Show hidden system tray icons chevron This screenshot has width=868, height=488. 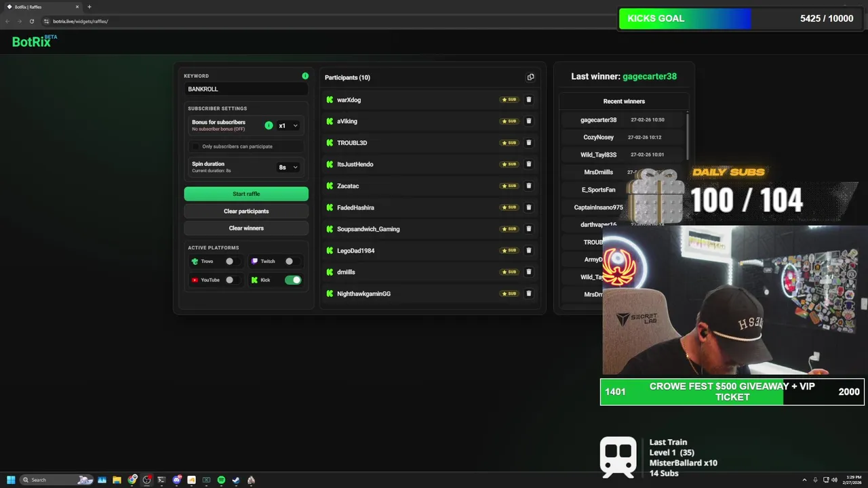point(804,480)
